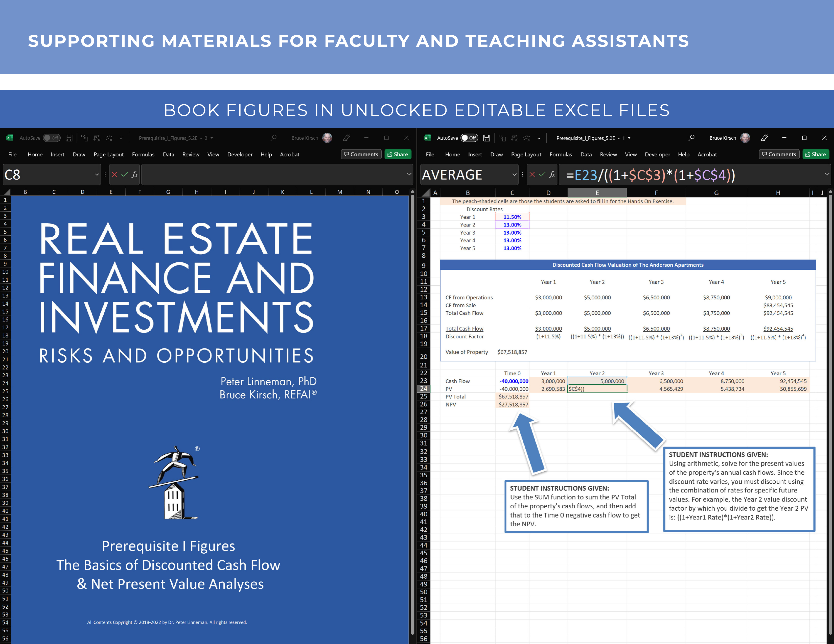The width and height of the screenshot is (834, 644).
Task: Click the Remove Arrows icon in the right toolbar
Action: pos(527,138)
